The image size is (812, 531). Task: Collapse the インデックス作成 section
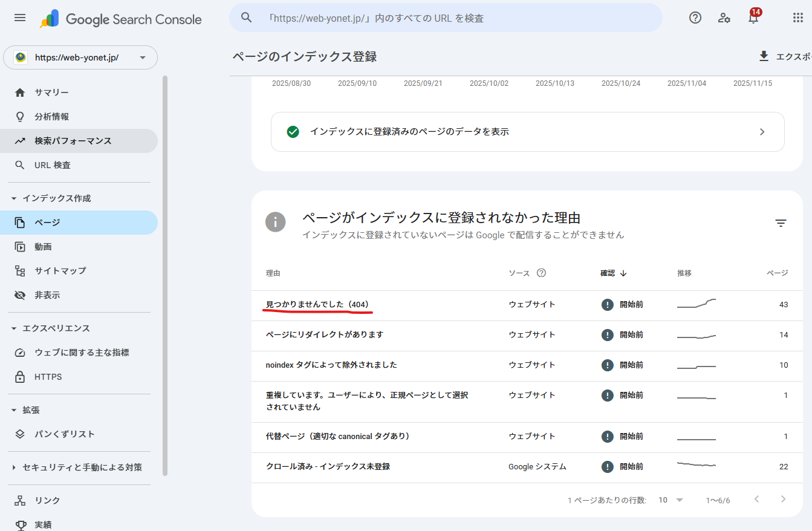(14, 198)
